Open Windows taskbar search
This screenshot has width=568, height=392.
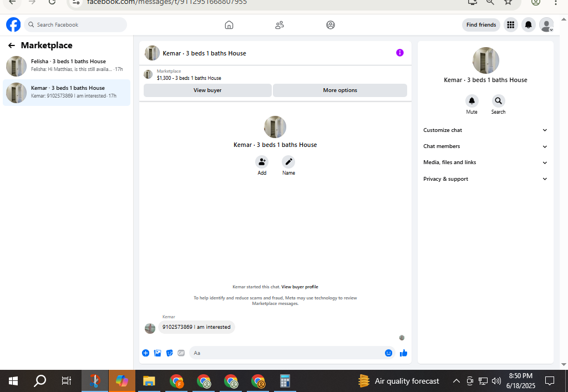40,381
